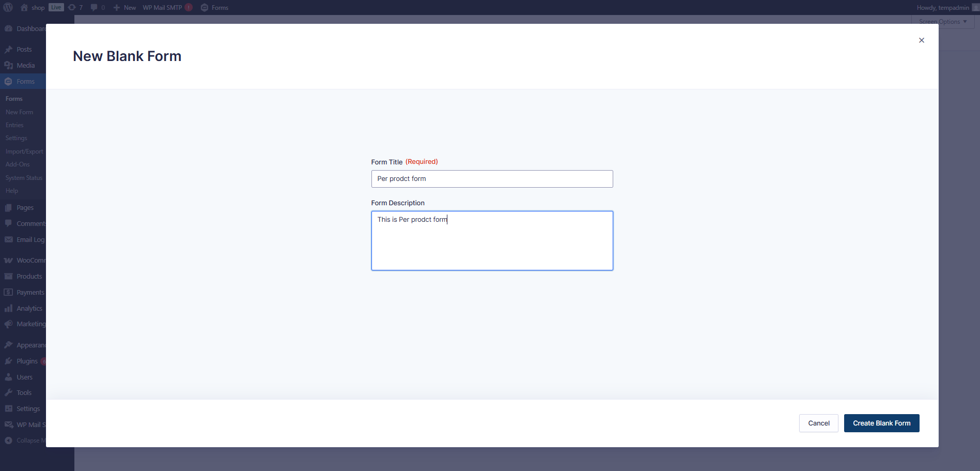
Task: Click the Media icon in sidebar
Action: [8, 66]
